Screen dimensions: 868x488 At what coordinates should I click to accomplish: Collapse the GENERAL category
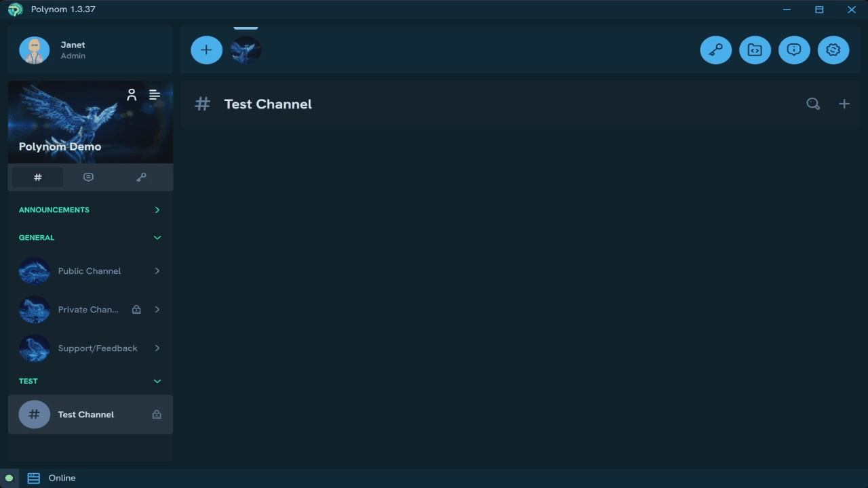click(157, 237)
